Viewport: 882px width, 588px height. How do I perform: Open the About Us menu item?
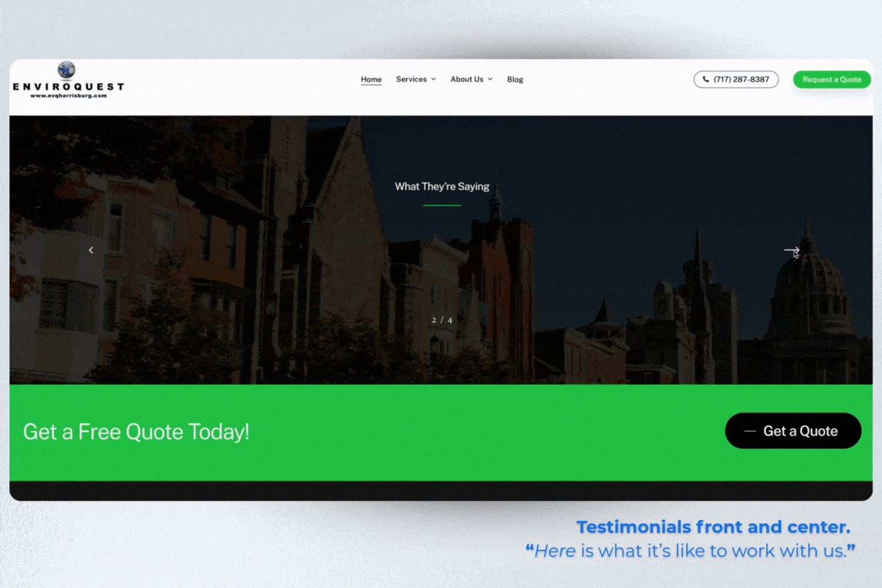point(467,79)
